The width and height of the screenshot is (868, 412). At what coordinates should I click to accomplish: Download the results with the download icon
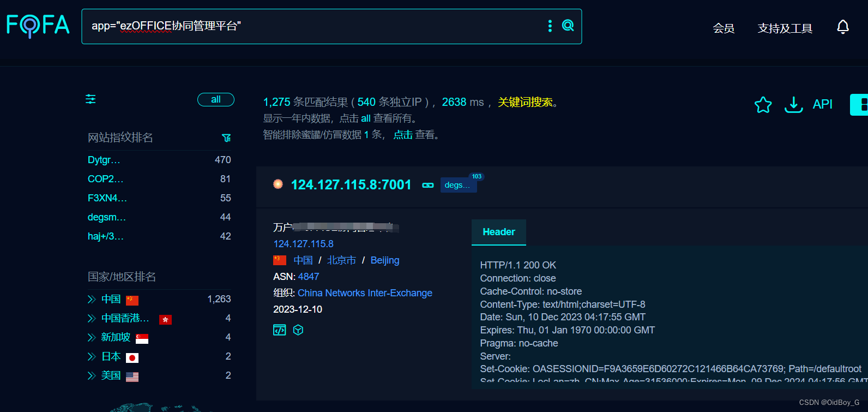point(793,104)
